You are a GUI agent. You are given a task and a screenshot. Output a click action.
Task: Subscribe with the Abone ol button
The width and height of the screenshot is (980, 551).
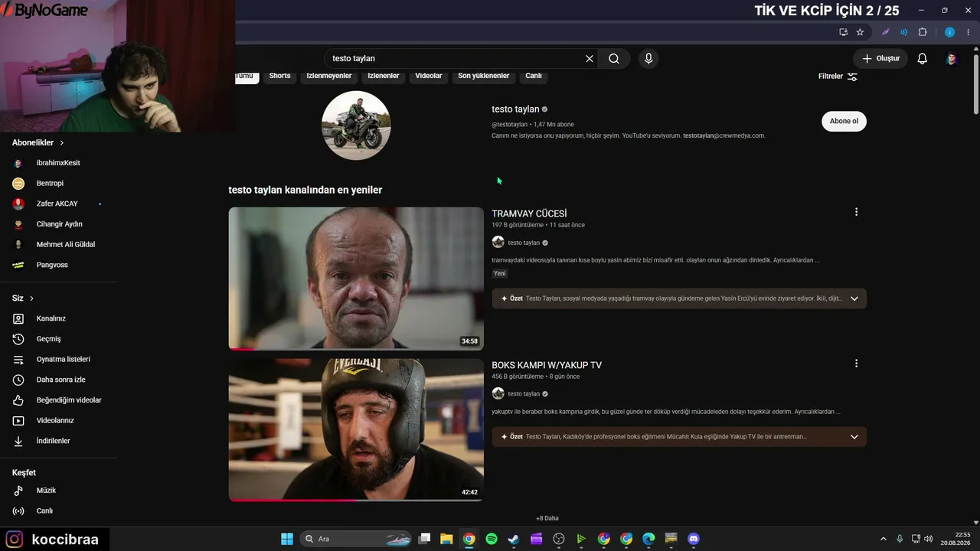click(x=844, y=121)
